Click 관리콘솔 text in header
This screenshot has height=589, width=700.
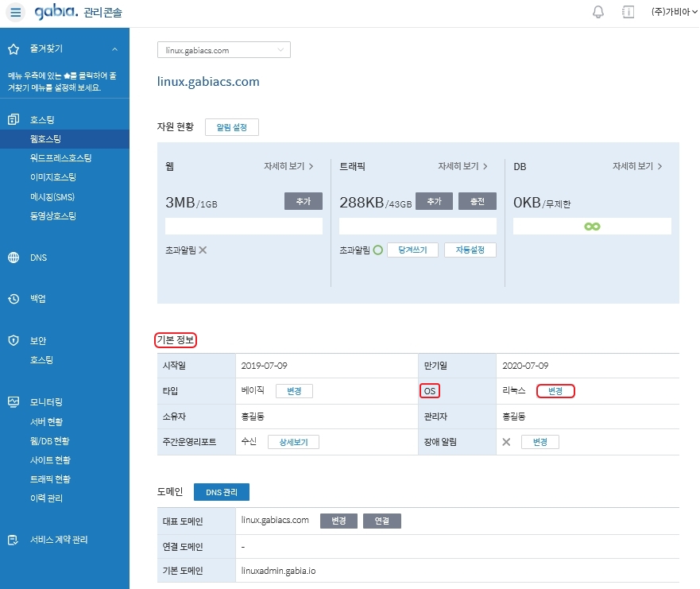(x=102, y=13)
